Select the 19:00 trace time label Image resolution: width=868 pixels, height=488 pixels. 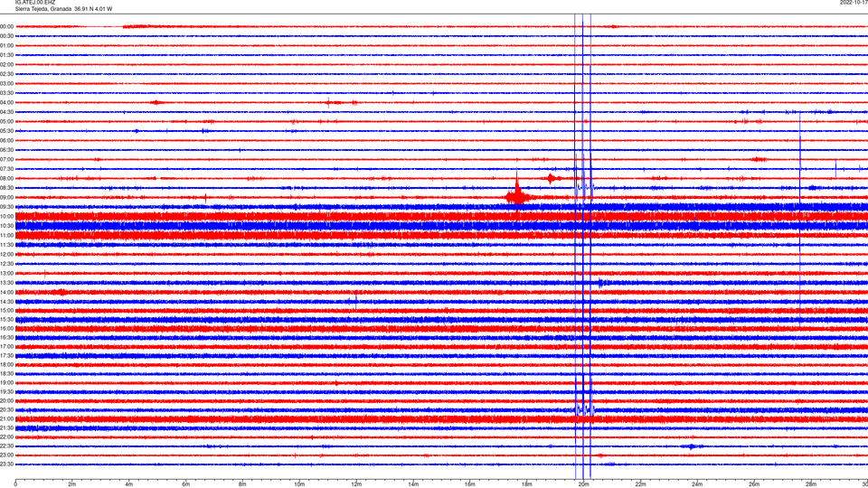(x=6, y=383)
